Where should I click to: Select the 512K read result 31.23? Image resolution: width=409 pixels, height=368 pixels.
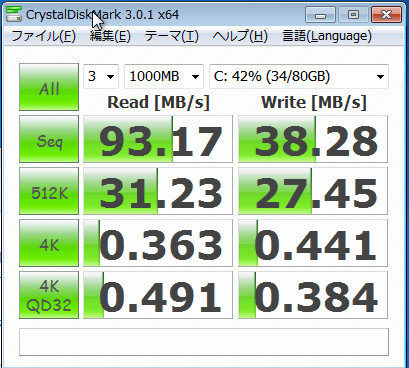click(158, 191)
